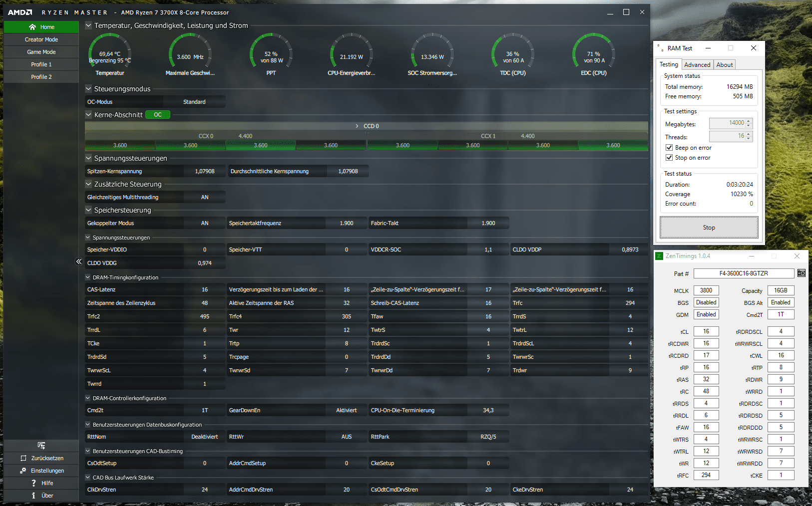Click the RttWr AUS value
This screenshot has height=506, width=812.
pyautogui.click(x=347, y=437)
